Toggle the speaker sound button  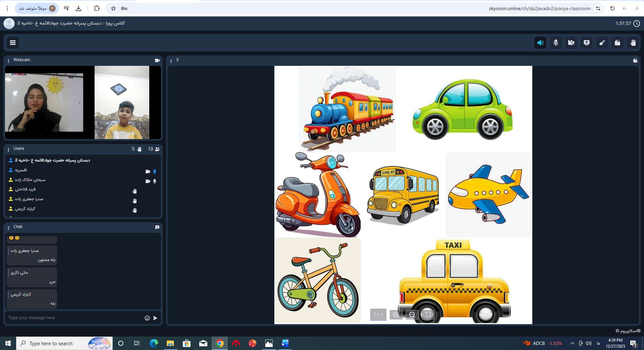[540, 43]
